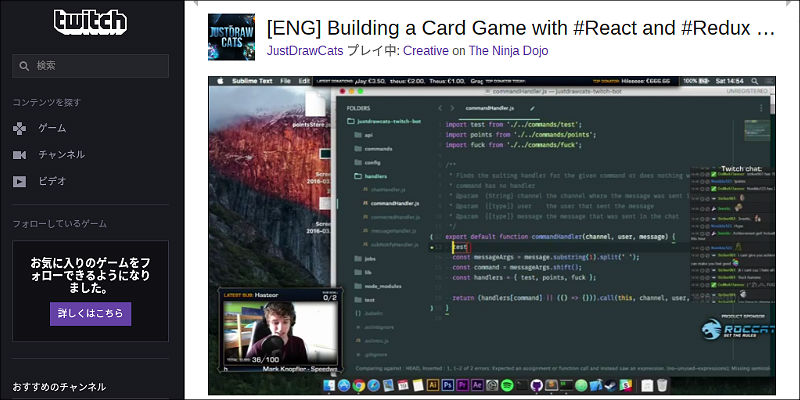Expand the test folder
Viewport: 800px width, 400px height.
point(364,300)
